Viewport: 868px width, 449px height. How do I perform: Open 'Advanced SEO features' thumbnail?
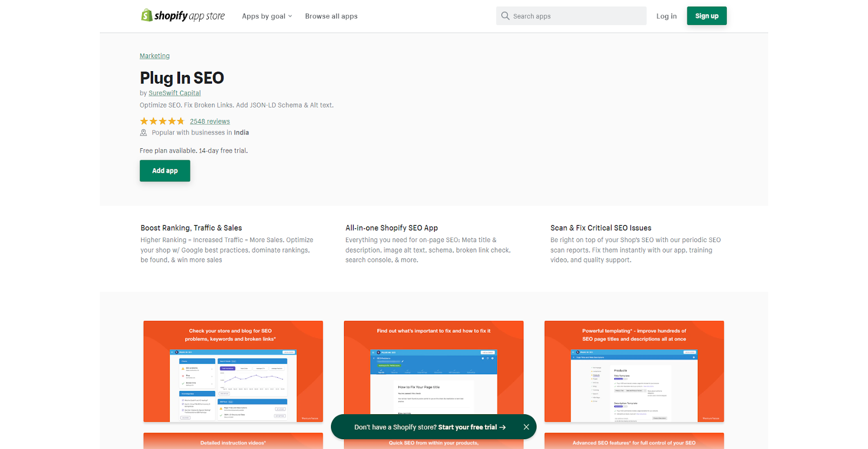click(634, 441)
